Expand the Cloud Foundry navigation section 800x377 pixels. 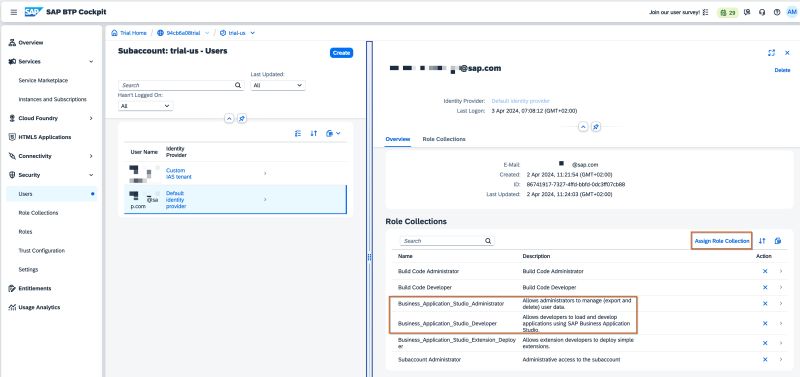91,118
